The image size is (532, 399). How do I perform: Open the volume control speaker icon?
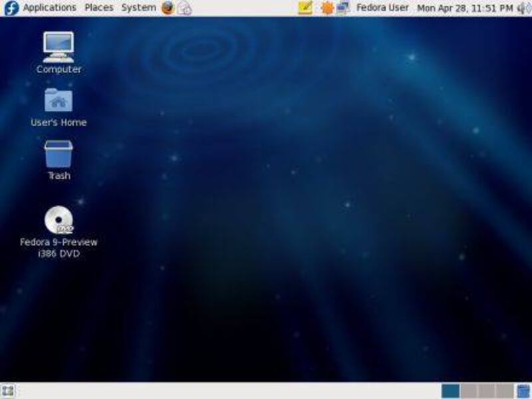coord(523,8)
